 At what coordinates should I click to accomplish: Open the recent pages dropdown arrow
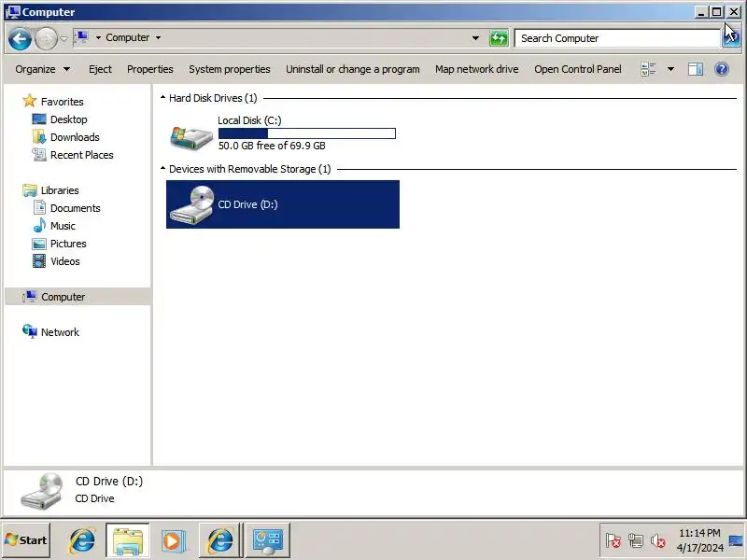pos(63,38)
